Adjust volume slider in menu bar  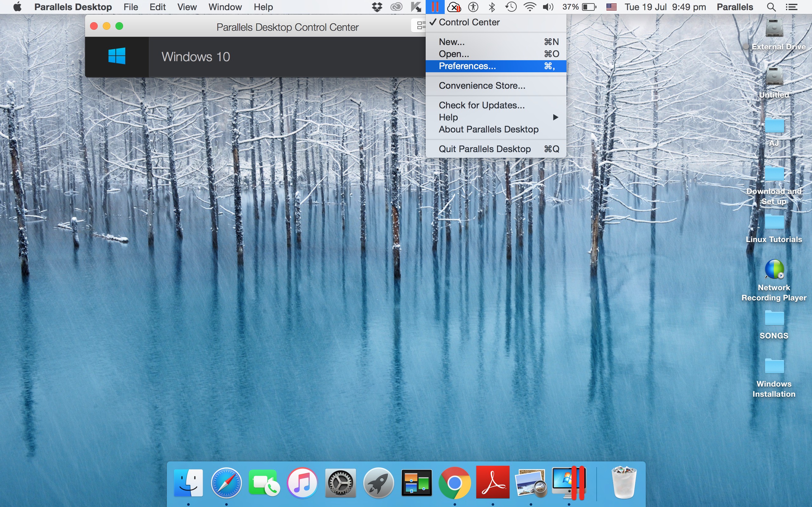click(547, 6)
